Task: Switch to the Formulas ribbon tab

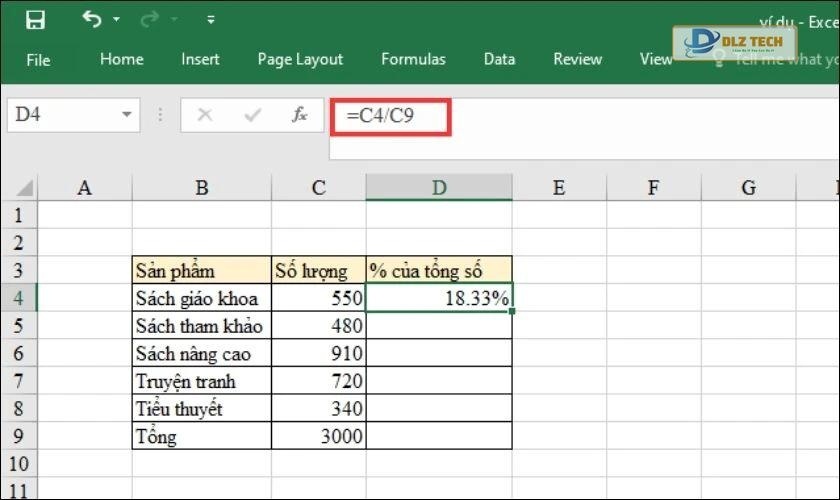Action: [x=413, y=59]
